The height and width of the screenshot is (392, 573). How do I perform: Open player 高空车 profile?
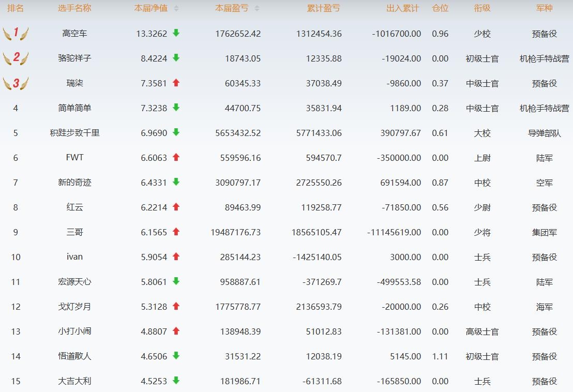[x=74, y=34]
